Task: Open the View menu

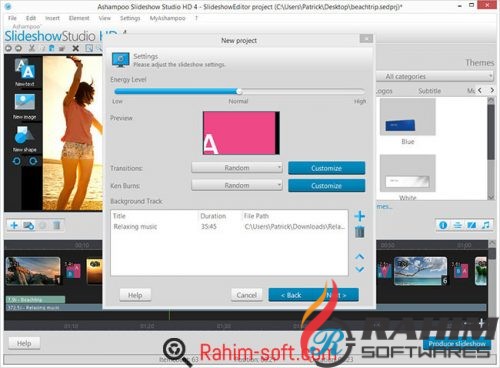Action: [x=104, y=18]
